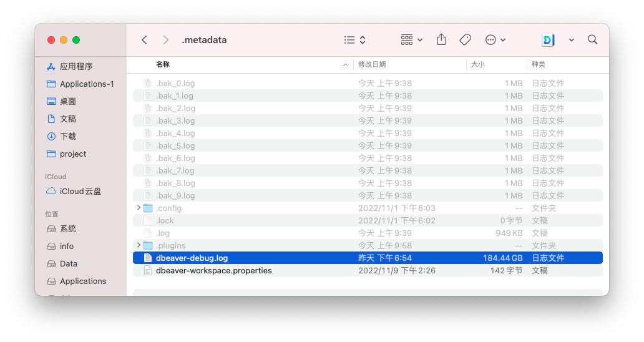Select the dbeaver-debug.log file
Screen dimensions: 644x342
point(368,258)
